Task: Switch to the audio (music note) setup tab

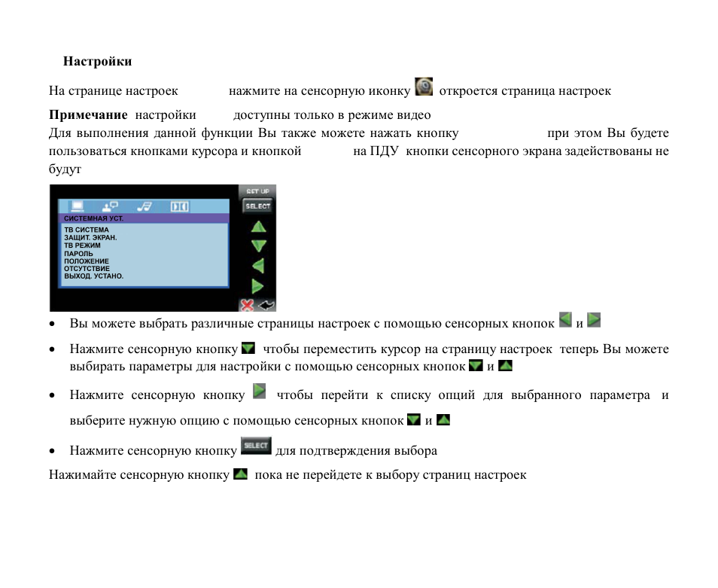Action: point(145,206)
